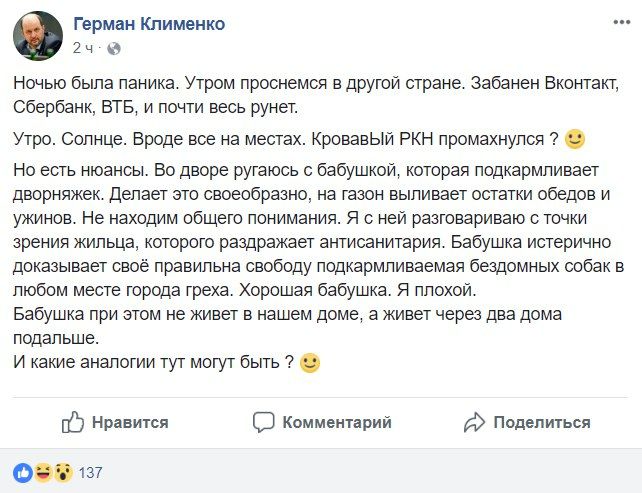Click the Wow surprised reaction icon
Image resolution: width=642 pixels, height=493 pixels.
pyautogui.click(x=63, y=473)
